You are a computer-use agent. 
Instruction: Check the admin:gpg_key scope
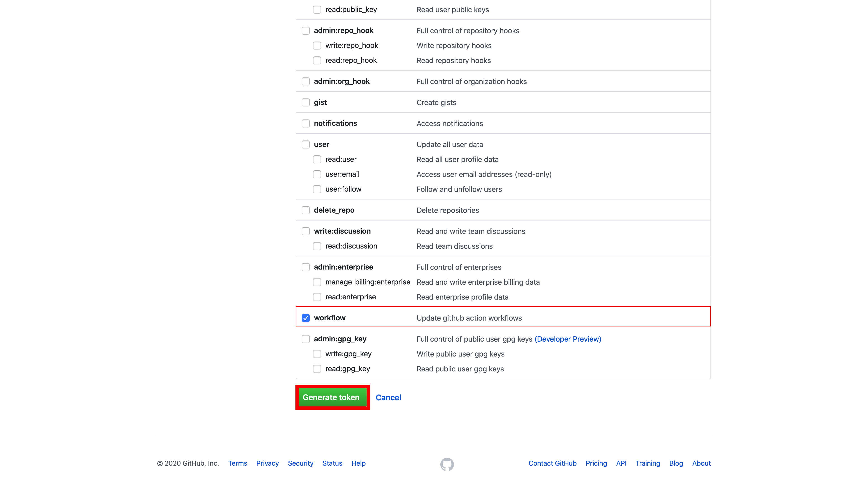(306, 339)
